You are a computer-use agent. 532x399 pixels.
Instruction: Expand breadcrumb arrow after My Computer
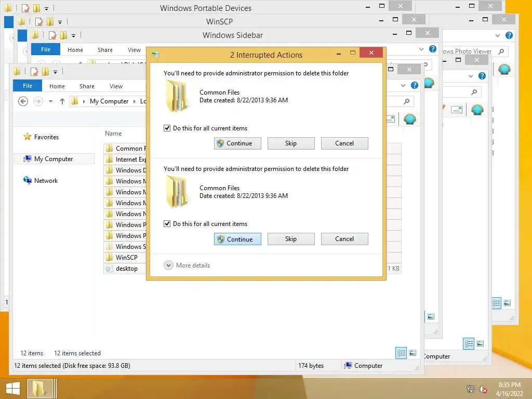(135, 101)
